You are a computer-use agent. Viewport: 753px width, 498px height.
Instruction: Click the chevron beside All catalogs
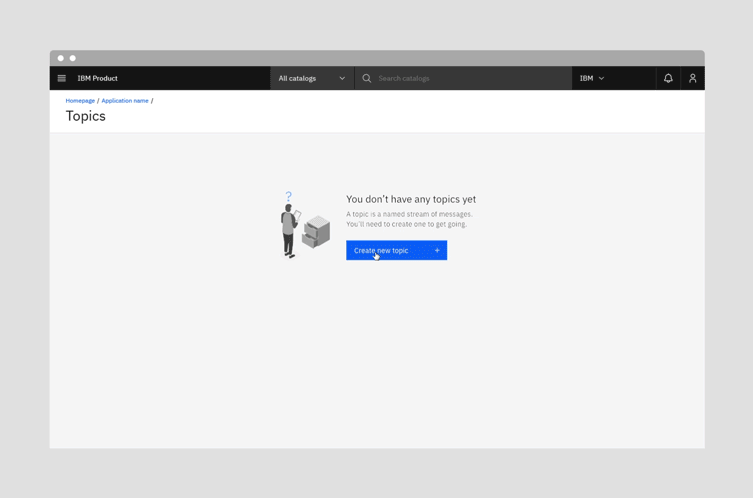(342, 78)
